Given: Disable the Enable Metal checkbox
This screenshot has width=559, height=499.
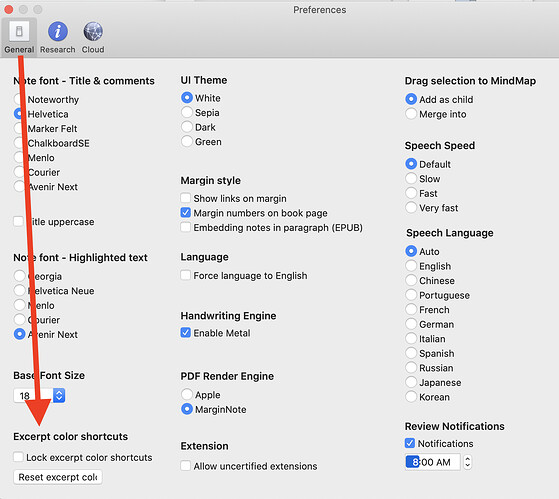Looking at the screenshot, I should 185,333.
